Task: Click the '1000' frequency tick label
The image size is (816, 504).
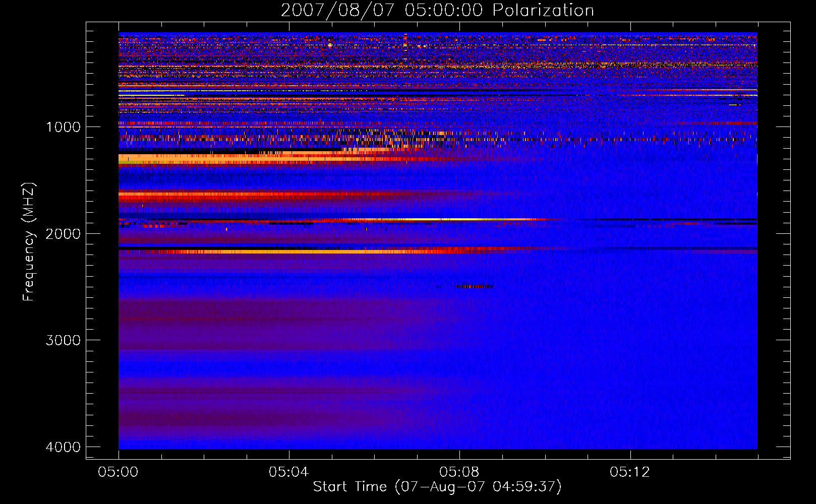Action: [63, 127]
